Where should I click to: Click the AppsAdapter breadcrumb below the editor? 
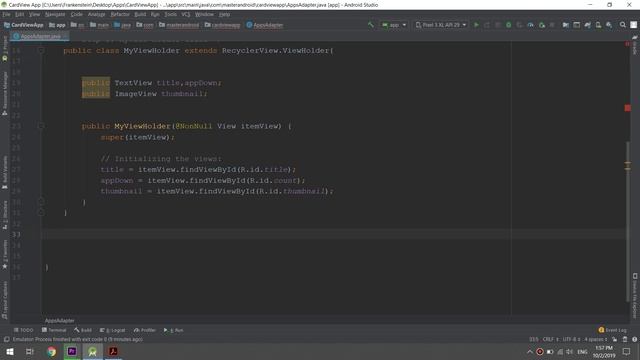coord(60,320)
